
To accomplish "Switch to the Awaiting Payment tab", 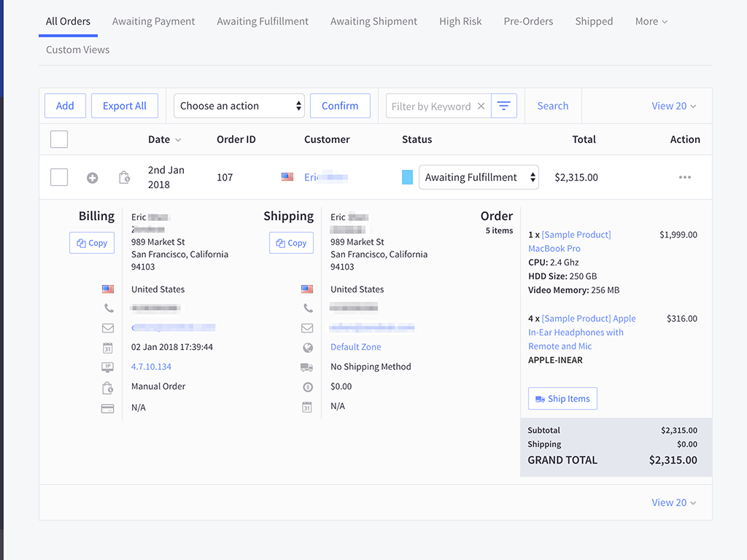I will pyautogui.click(x=153, y=21).
